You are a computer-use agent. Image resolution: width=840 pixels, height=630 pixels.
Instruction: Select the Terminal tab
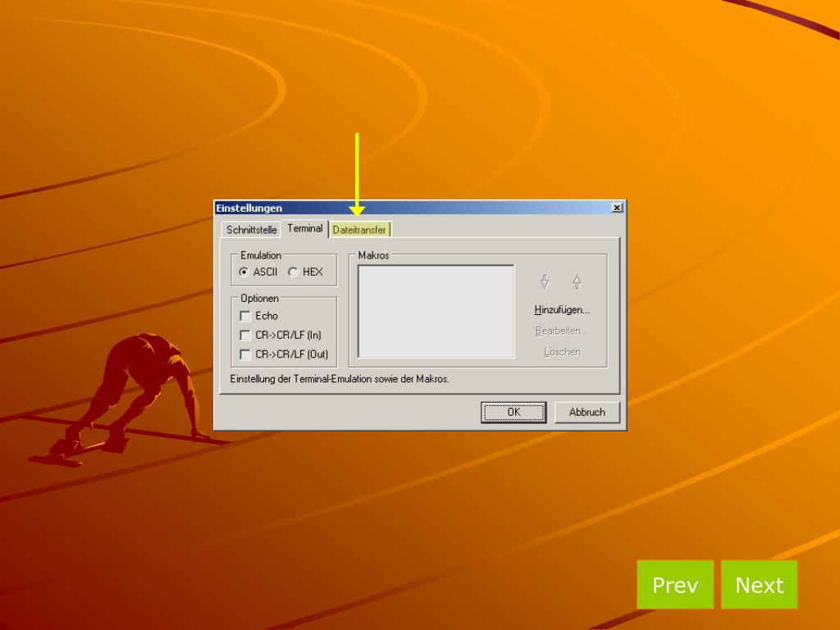coord(305,228)
